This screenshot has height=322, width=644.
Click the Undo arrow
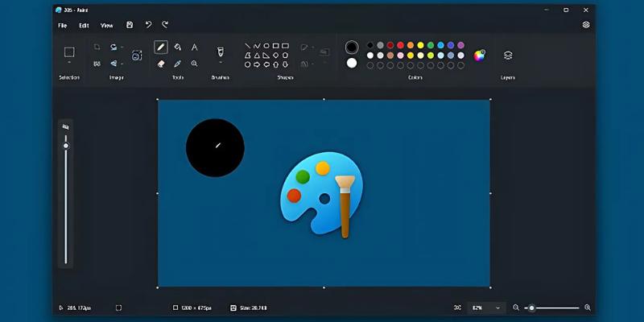(x=148, y=25)
